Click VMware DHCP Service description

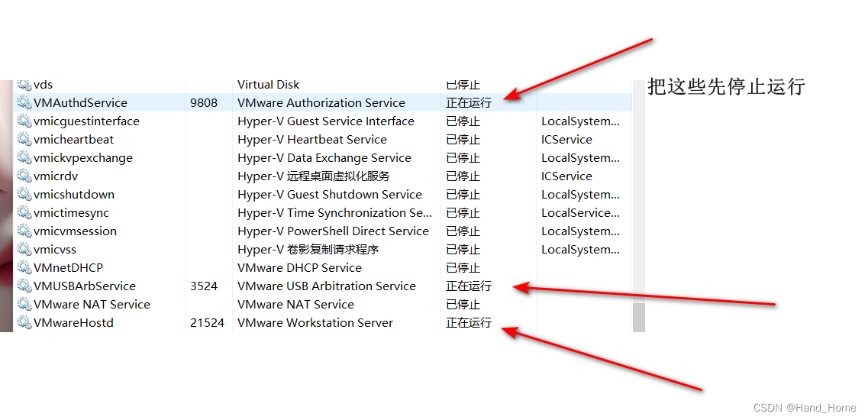click(x=299, y=267)
